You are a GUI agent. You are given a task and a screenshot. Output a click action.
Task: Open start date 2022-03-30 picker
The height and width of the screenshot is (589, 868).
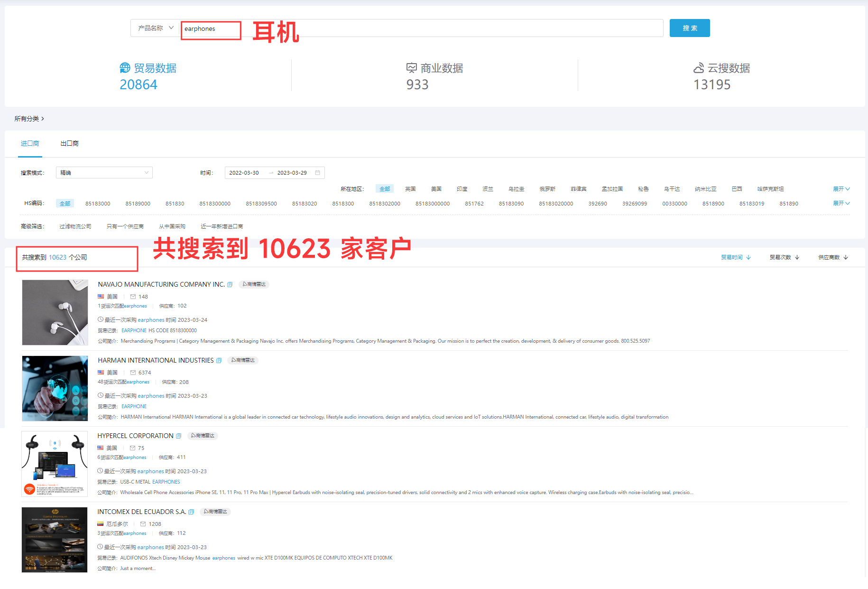click(x=244, y=173)
